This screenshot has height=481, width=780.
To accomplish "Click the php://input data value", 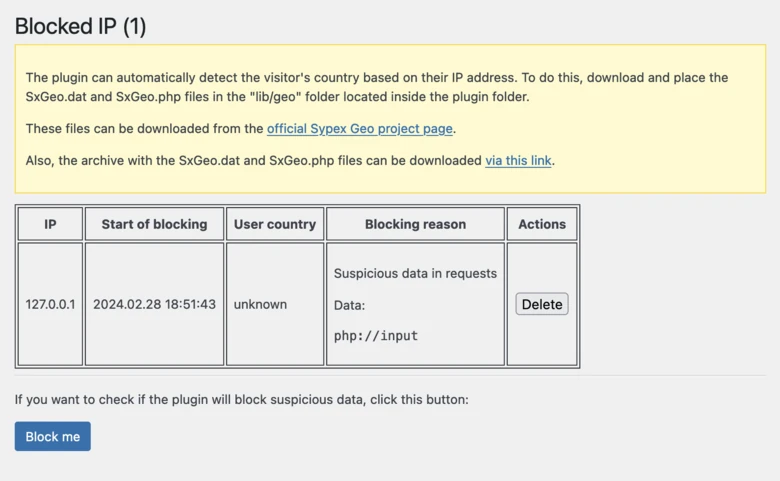I will (x=376, y=336).
